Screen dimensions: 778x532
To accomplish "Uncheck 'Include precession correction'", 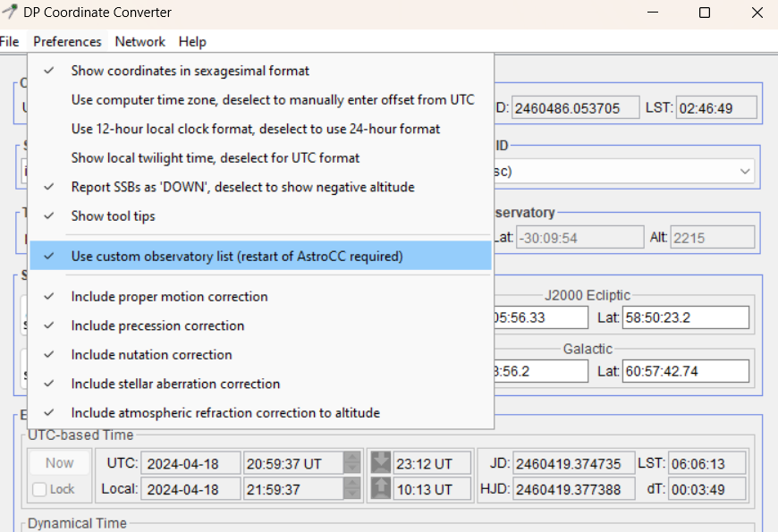I will point(157,325).
